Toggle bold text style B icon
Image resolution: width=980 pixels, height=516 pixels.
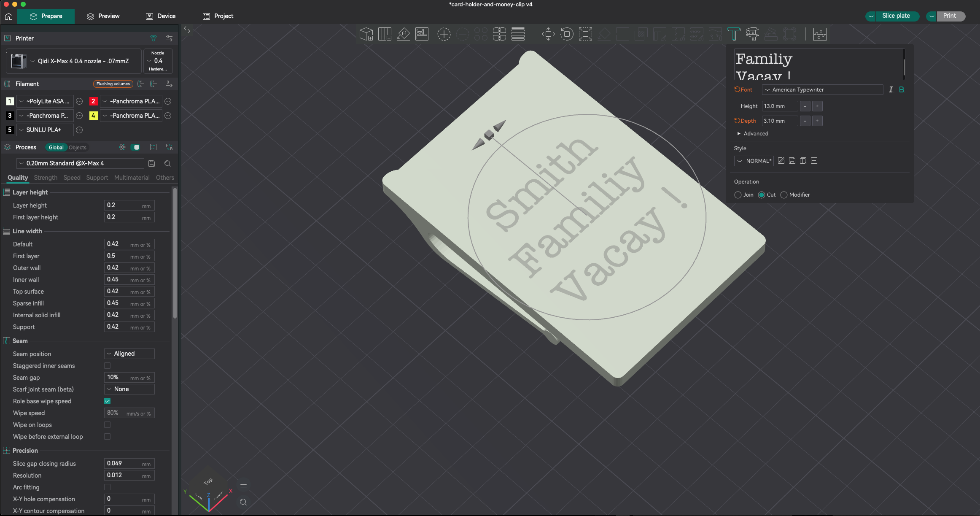[902, 89]
